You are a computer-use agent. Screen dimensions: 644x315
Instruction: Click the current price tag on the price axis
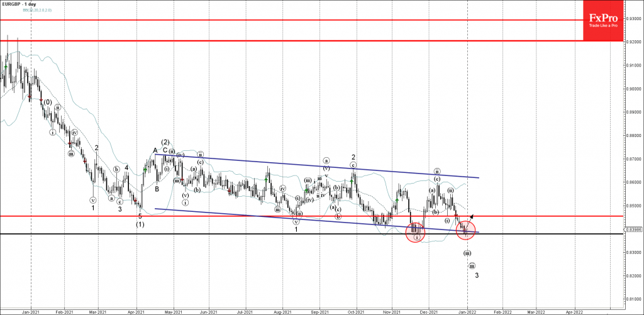[632, 229]
